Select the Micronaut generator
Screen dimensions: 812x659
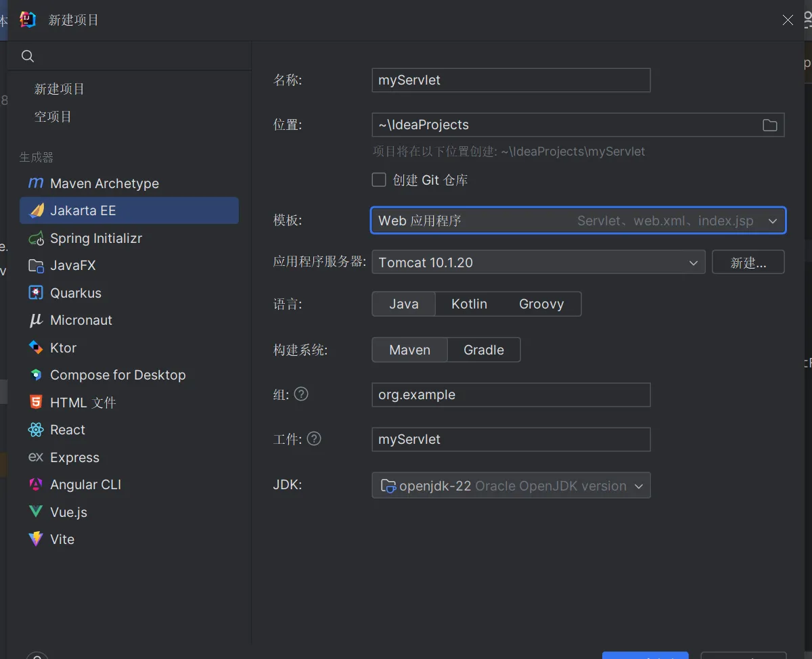pyautogui.click(x=129, y=320)
